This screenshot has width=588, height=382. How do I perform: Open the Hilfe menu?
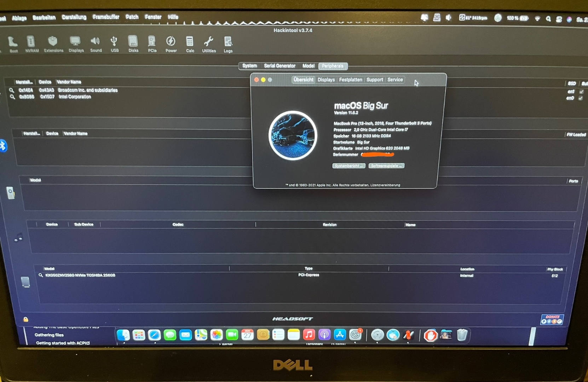tap(173, 17)
